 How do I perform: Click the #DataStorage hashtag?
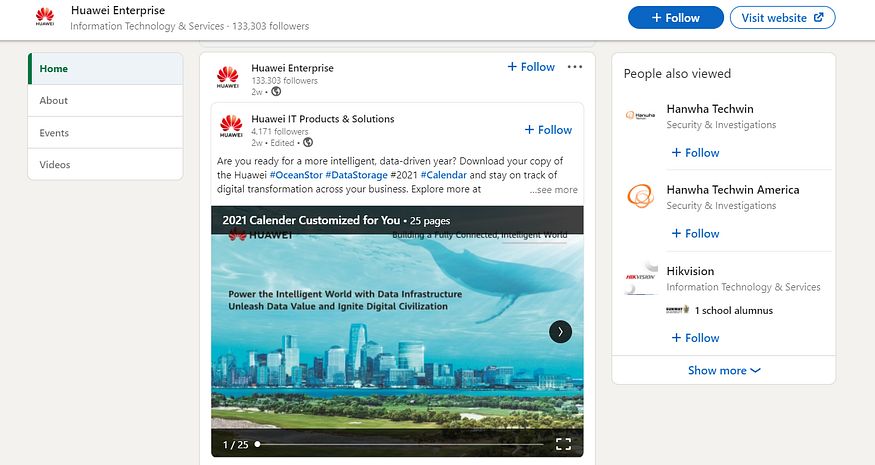(x=356, y=175)
